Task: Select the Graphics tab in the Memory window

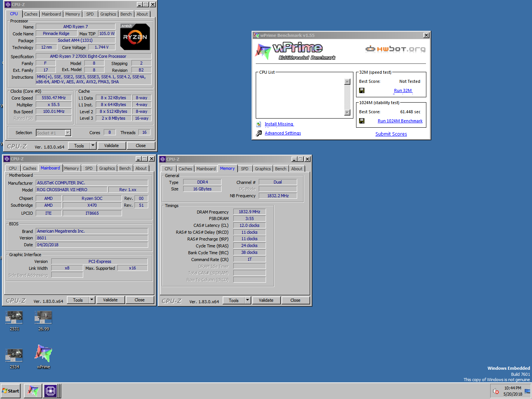Action: pyautogui.click(x=263, y=169)
